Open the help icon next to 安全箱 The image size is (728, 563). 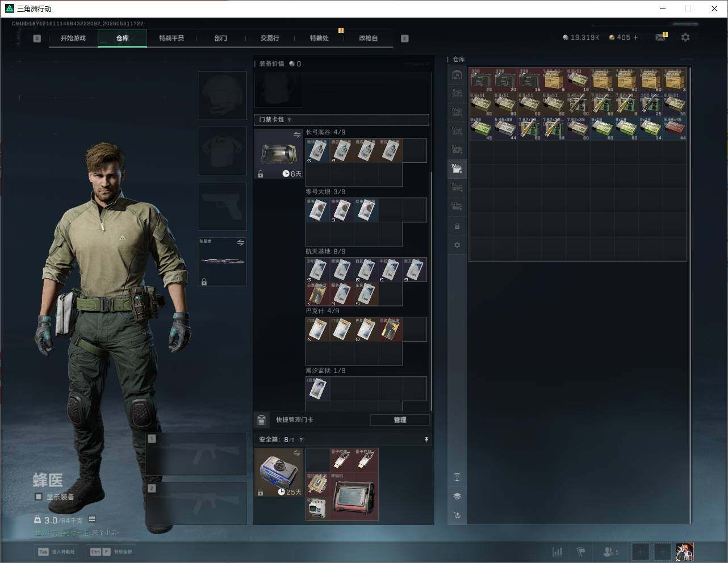coord(301,439)
